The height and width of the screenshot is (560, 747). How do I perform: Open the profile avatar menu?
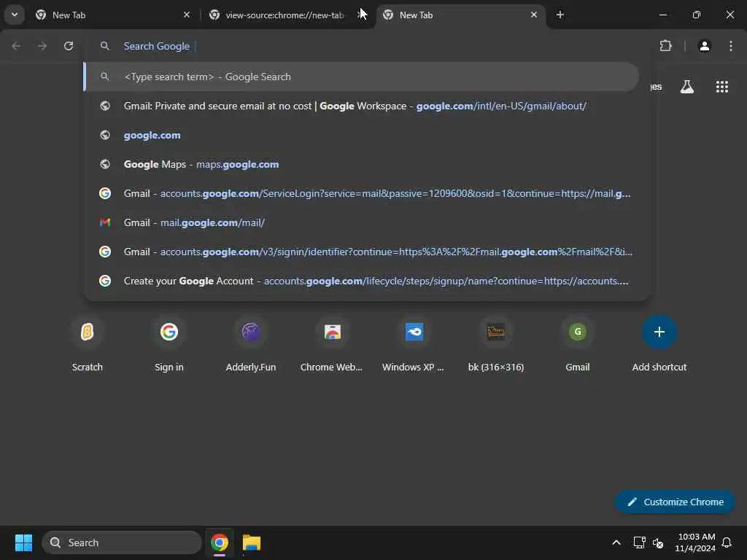pos(705,46)
